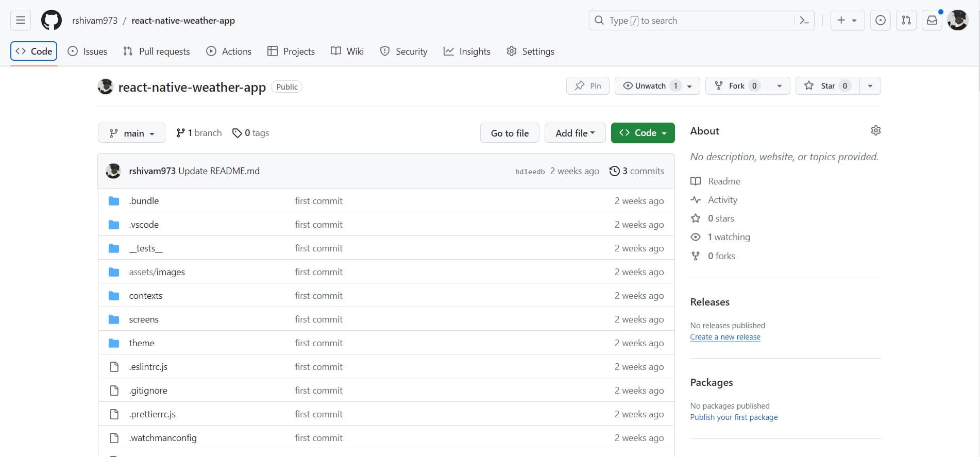Viewport: 980px width, 457px height.
Task: Fork the repository
Action: (737, 86)
